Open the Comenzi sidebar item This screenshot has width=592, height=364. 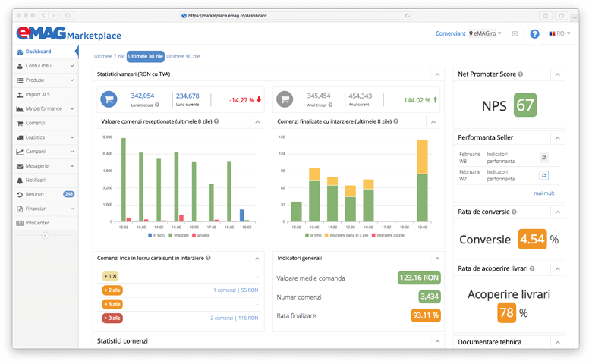(45, 123)
